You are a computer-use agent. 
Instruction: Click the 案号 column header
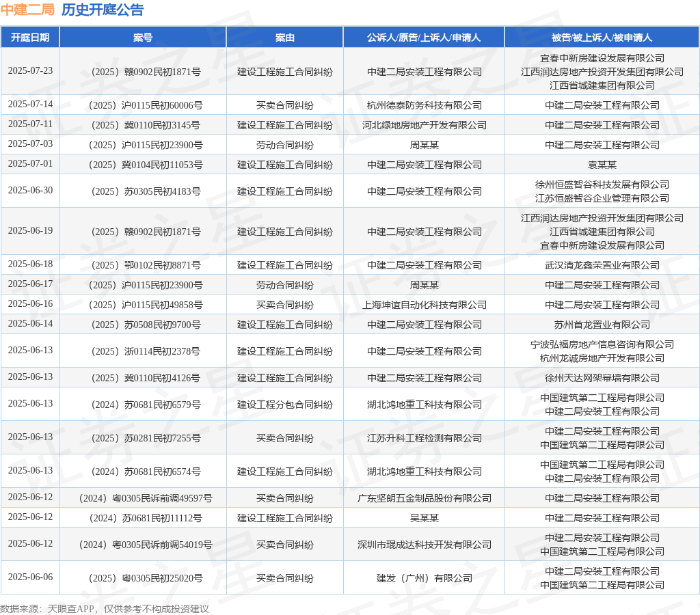143,38
